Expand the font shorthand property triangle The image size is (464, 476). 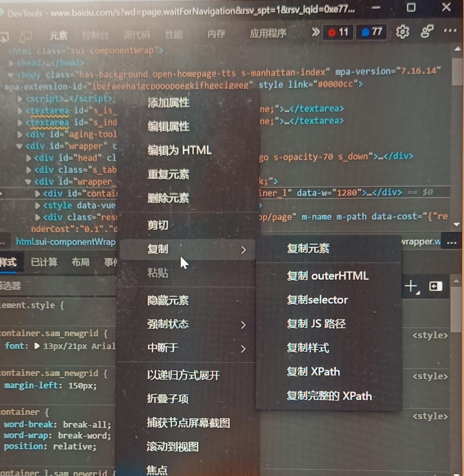(37, 346)
